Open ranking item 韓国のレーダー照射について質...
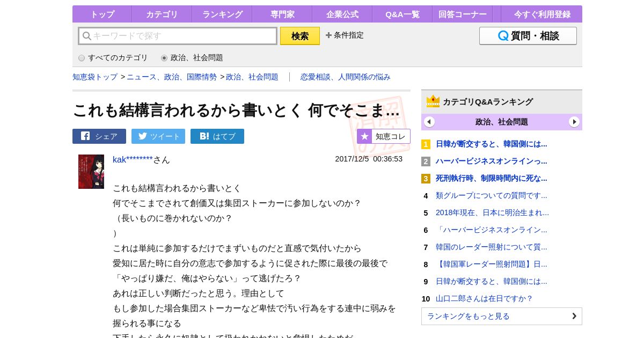This screenshot has height=338, width=644. coord(492,247)
